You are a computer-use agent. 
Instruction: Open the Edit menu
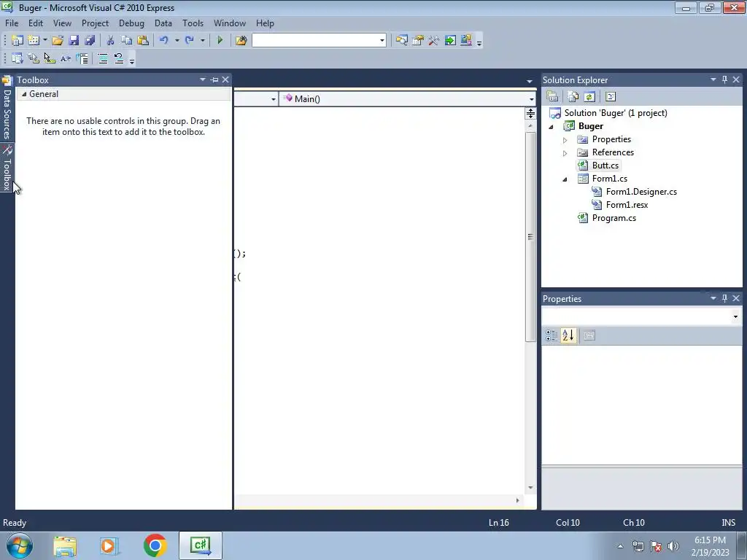tap(36, 23)
